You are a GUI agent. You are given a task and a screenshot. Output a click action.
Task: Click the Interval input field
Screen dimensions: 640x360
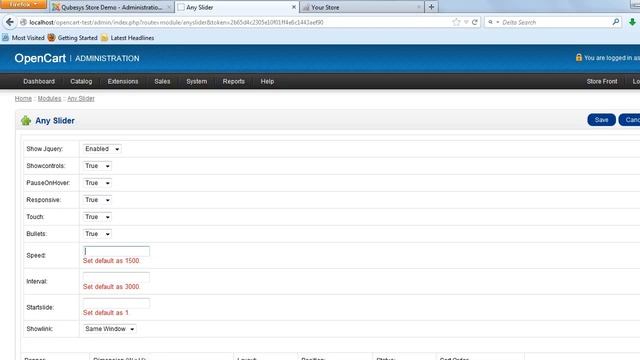[116, 277]
